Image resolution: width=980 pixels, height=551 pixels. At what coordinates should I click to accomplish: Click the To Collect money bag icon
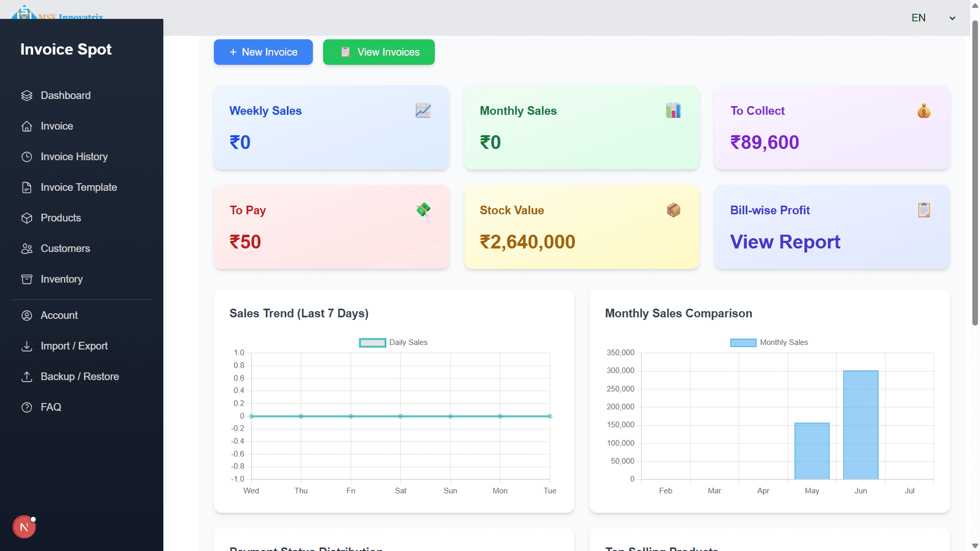click(924, 111)
